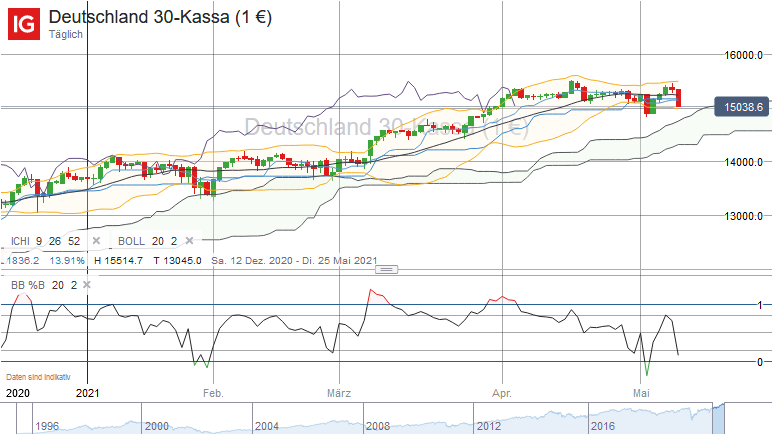
Task: Click the IG logo icon
Action: [24, 24]
